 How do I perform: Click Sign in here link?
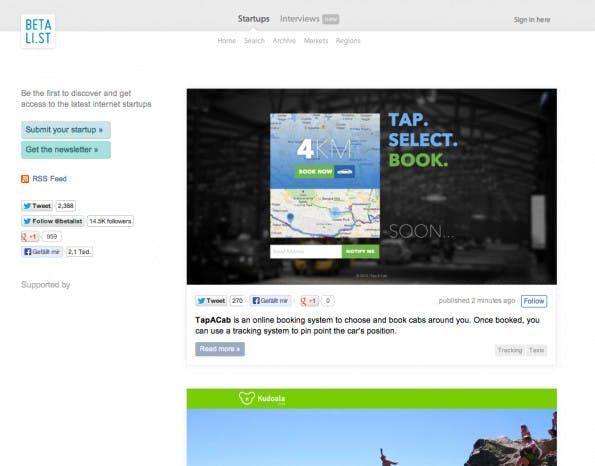click(532, 20)
